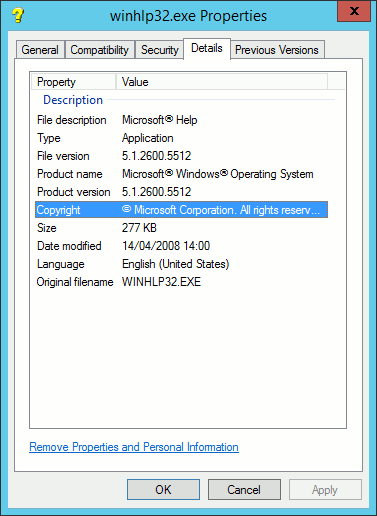
Task: Click the Value column header
Action: pos(222,82)
